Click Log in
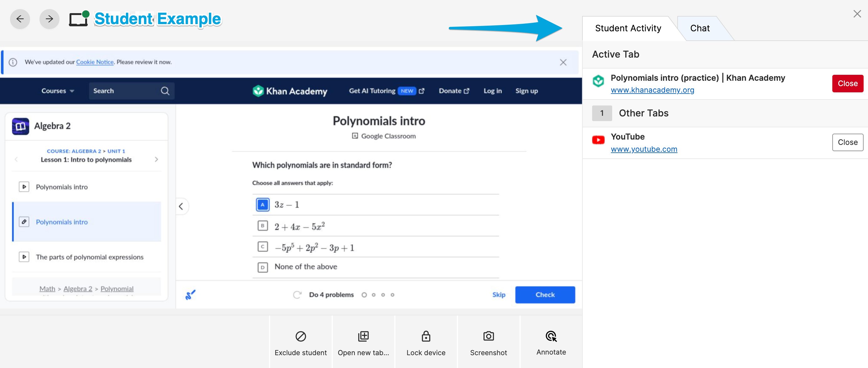 coord(493,91)
